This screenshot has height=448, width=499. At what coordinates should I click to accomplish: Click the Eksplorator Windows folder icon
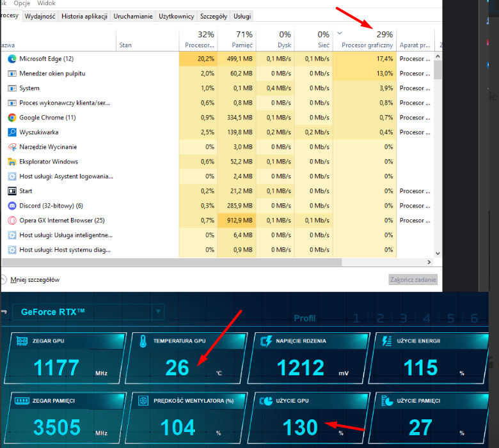point(12,162)
